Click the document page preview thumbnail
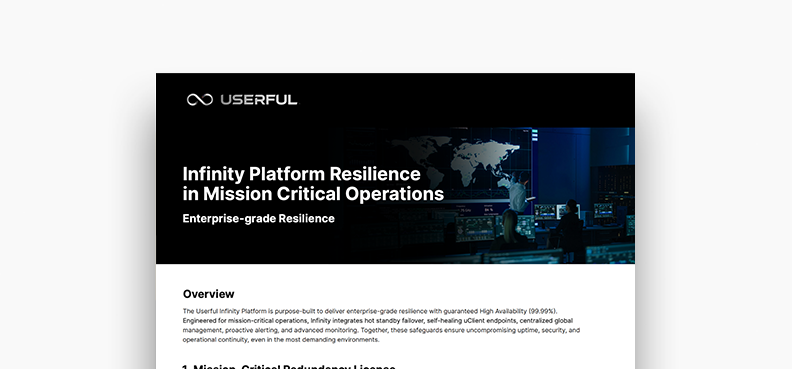 pyautogui.click(x=395, y=221)
